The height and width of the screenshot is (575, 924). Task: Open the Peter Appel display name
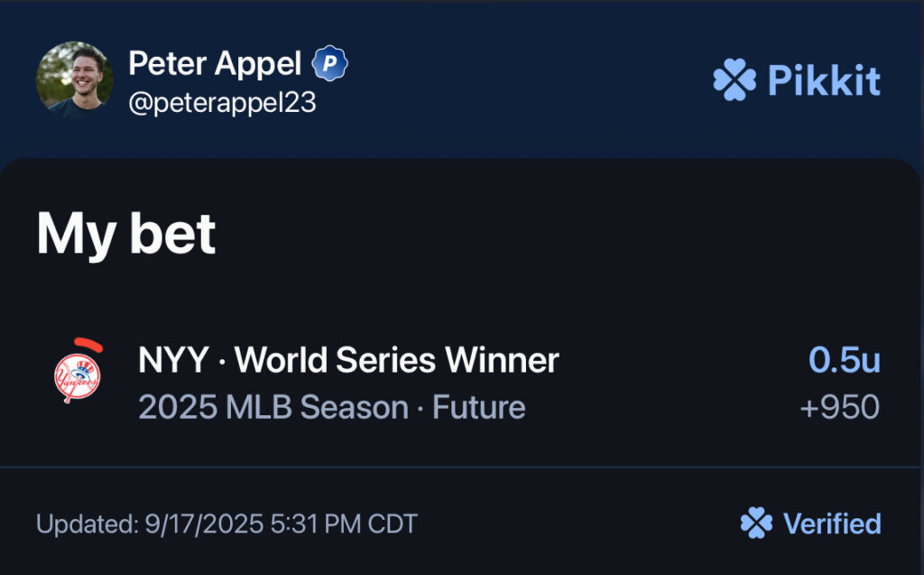pos(215,63)
